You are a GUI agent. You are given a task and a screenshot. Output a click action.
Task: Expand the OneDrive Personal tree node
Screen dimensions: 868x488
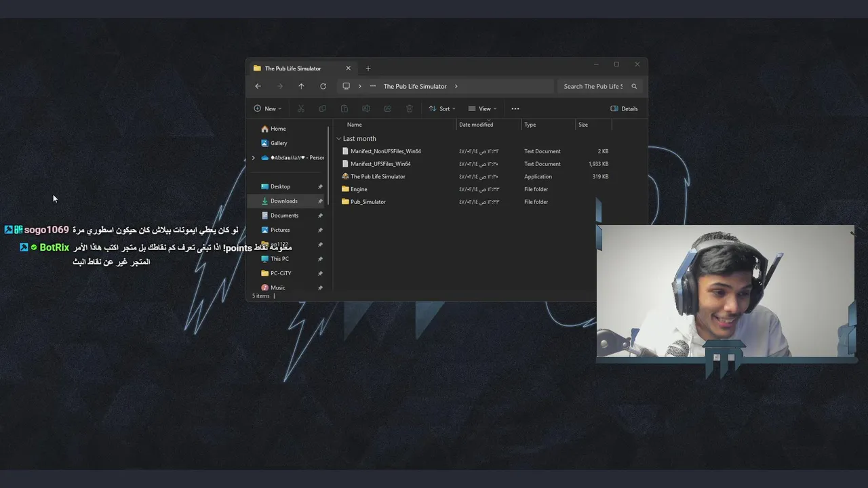[254, 158]
